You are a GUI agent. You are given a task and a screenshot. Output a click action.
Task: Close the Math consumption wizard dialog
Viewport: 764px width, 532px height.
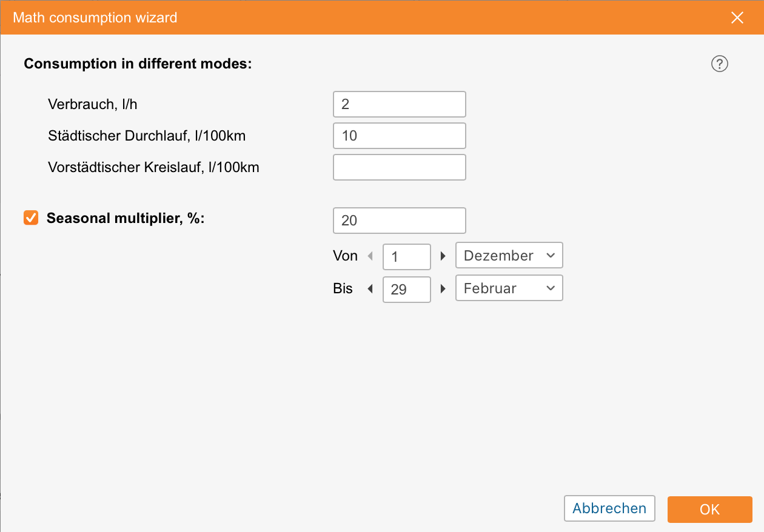pyautogui.click(x=737, y=18)
